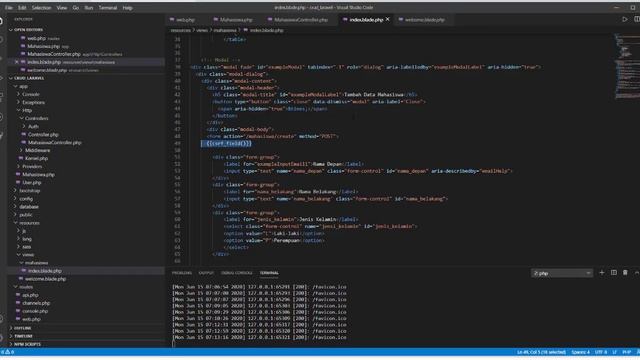Expand the lang folder
Screen dimensions: 640x360
27,239
